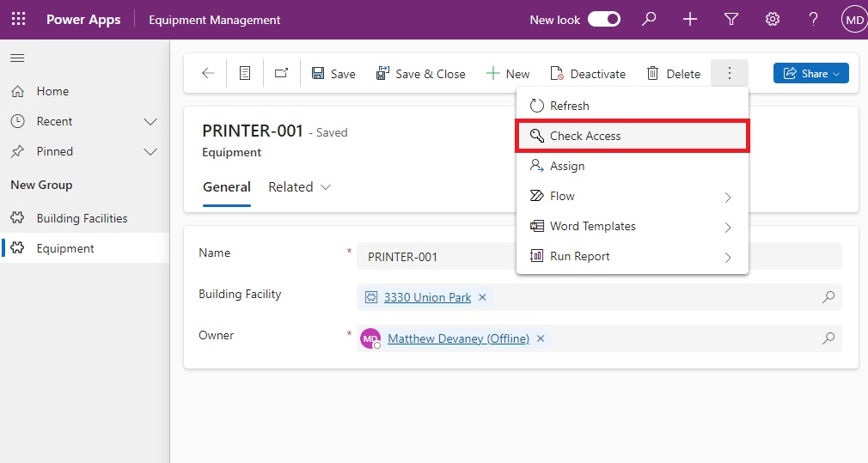The height and width of the screenshot is (463, 868).
Task: Click Save in the command bar
Action: 333,74
